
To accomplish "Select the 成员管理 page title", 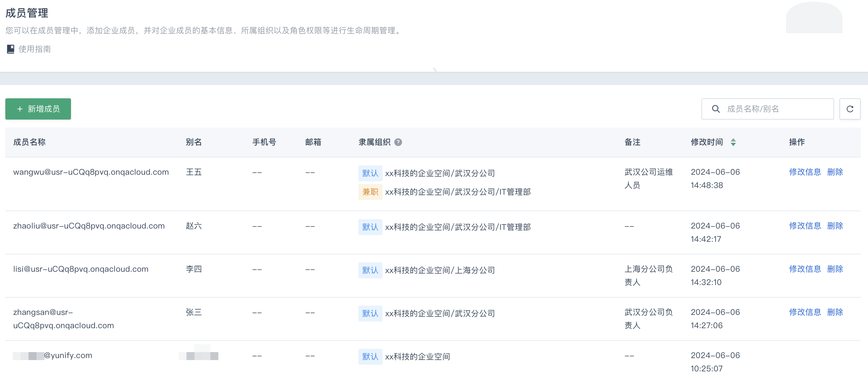I will coord(26,13).
